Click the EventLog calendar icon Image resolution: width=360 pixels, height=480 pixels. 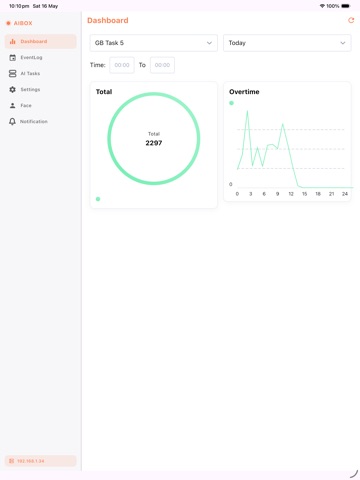(13, 58)
